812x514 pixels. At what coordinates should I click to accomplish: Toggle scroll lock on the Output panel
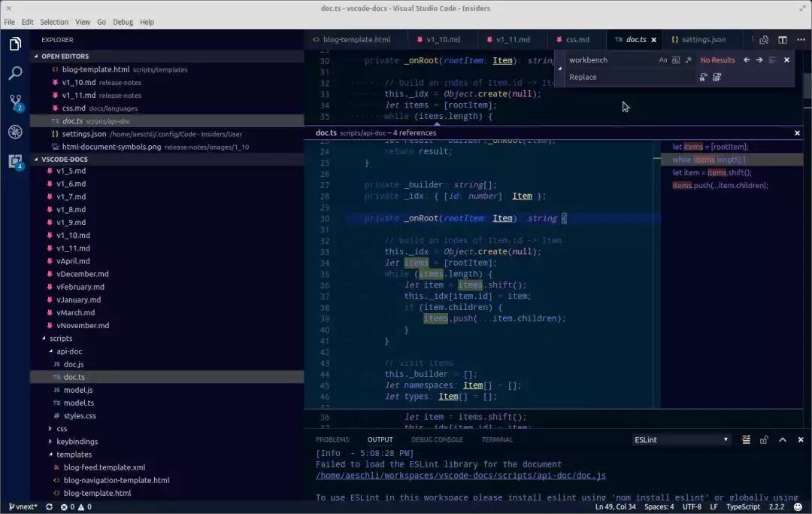point(764,439)
